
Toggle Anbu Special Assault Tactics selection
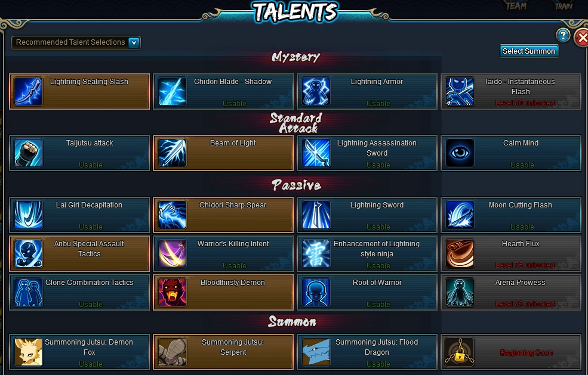79,253
